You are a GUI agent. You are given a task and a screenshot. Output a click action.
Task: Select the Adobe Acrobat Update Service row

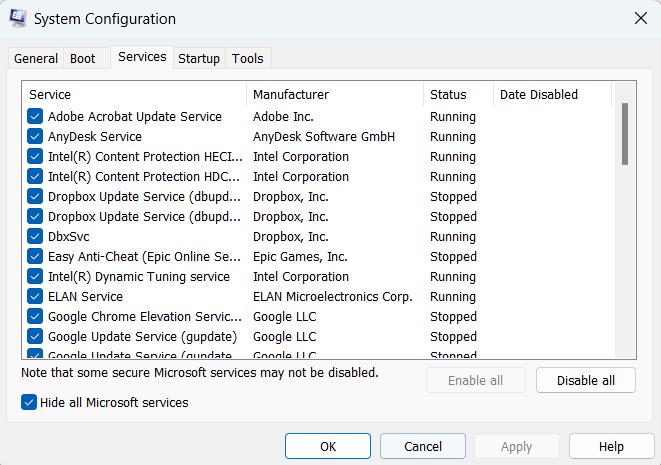318,116
